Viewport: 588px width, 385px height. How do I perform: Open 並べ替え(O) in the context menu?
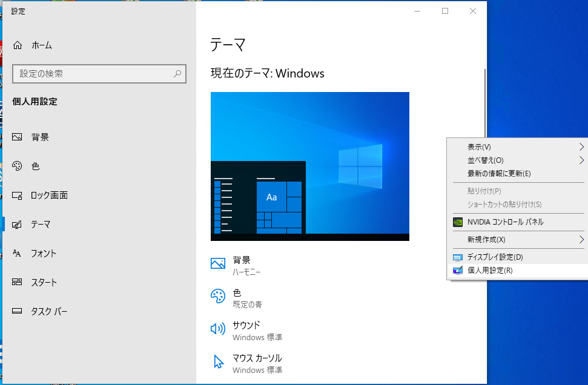[x=518, y=160]
